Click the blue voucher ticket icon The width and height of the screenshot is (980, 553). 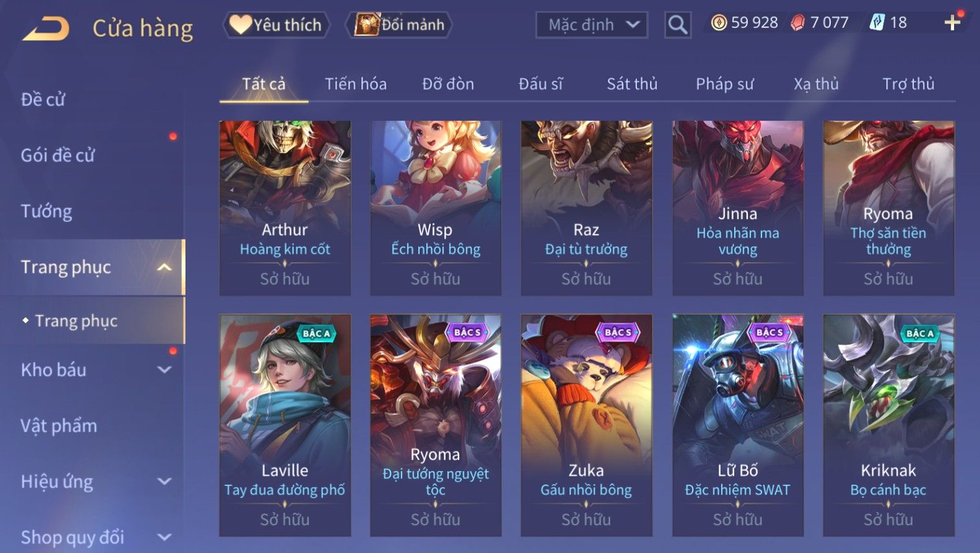tap(877, 23)
